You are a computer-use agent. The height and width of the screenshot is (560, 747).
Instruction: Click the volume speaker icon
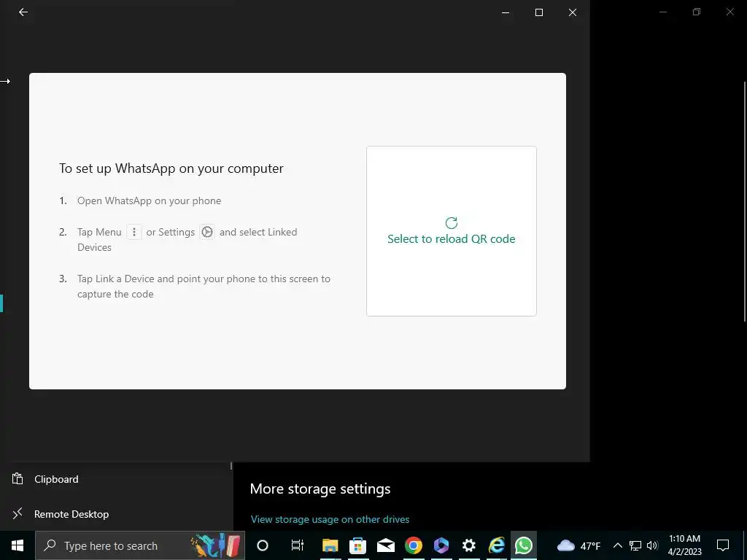coord(652,545)
